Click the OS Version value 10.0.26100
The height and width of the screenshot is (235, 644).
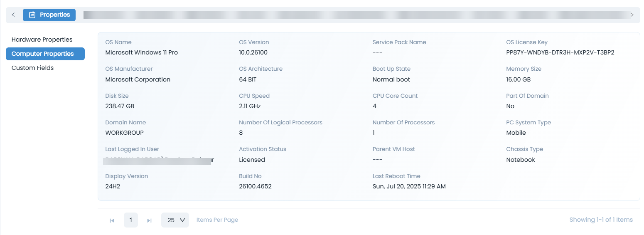click(253, 52)
